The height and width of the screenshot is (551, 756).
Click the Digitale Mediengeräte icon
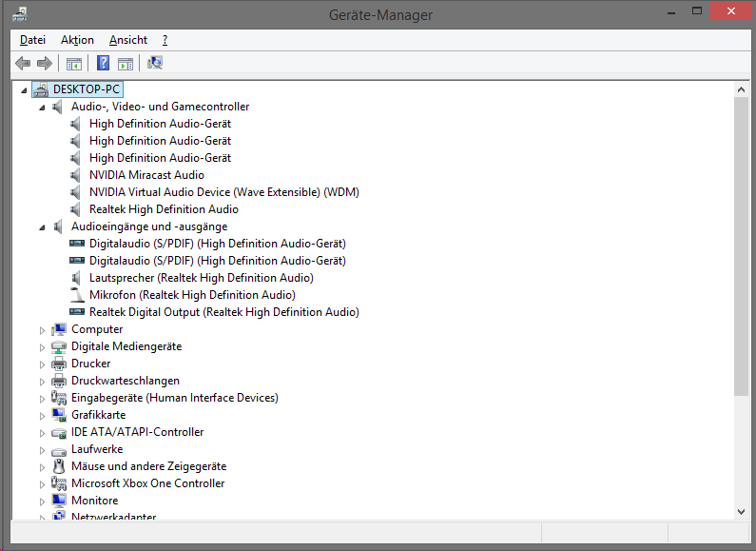59,346
